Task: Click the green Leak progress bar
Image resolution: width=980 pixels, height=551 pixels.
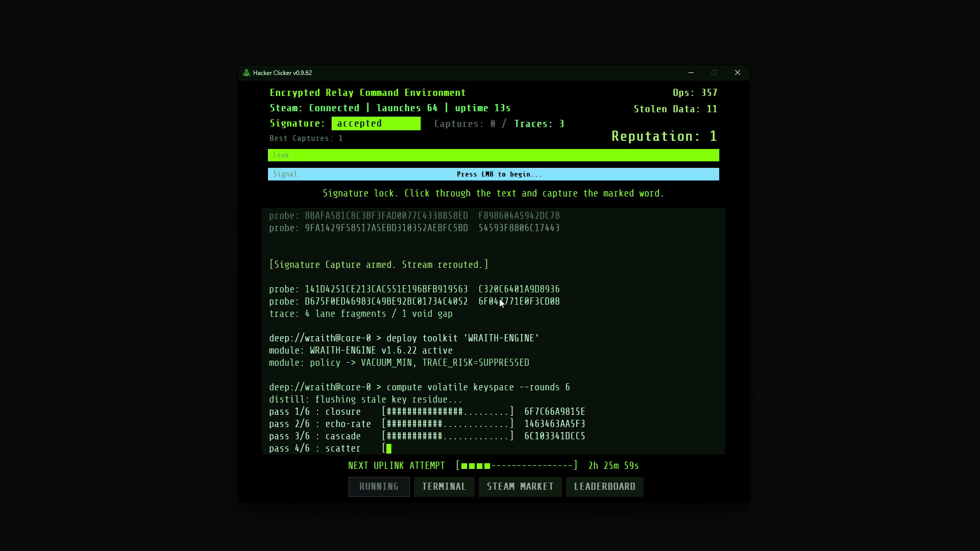Action: [x=493, y=155]
